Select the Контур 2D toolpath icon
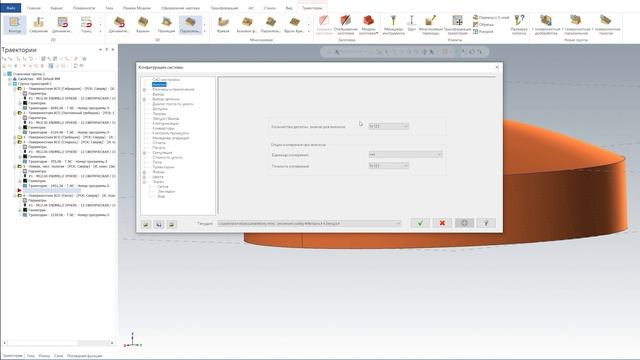Screen dimensions: 640x360 coord(15,24)
